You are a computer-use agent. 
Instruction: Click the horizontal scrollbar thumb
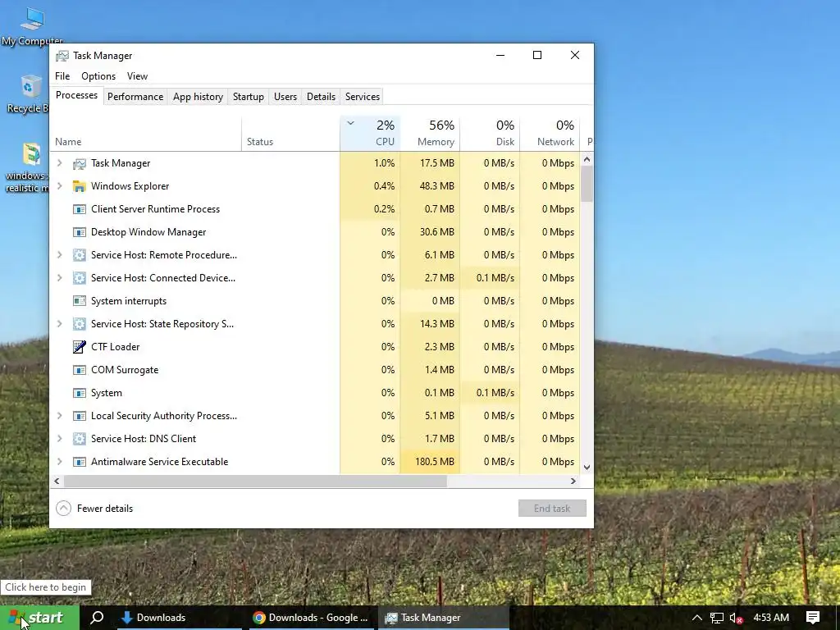click(x=255, y=481)
